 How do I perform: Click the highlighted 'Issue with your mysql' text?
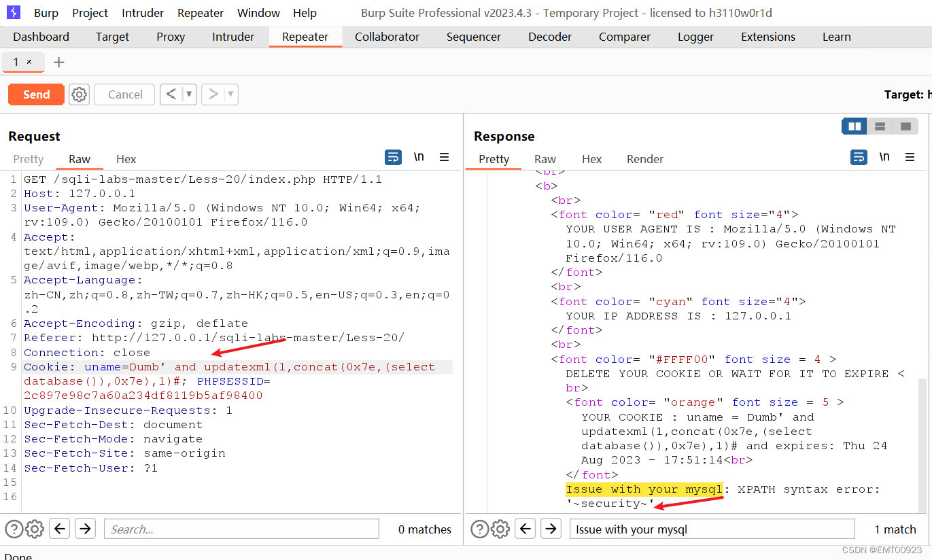[644, 489]
